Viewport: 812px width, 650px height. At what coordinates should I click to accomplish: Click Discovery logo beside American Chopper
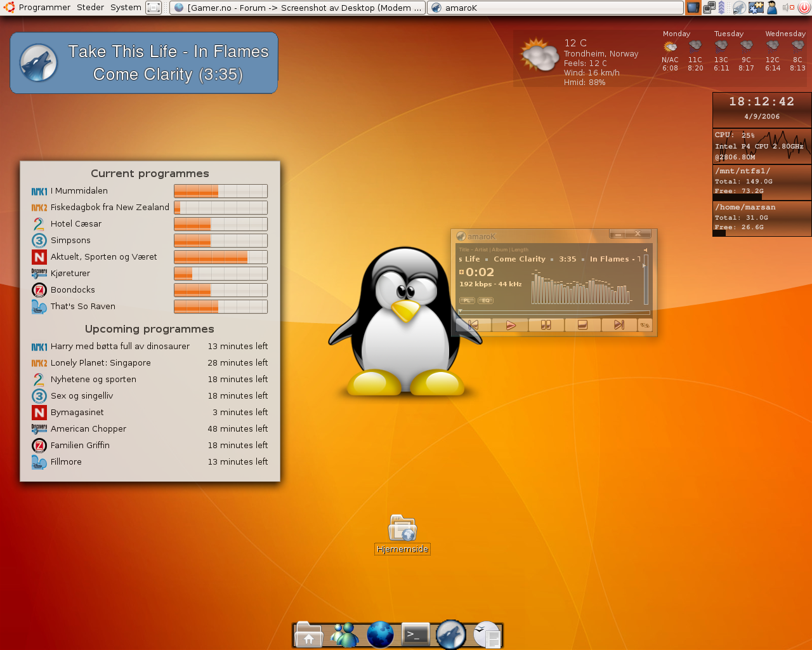39,429
